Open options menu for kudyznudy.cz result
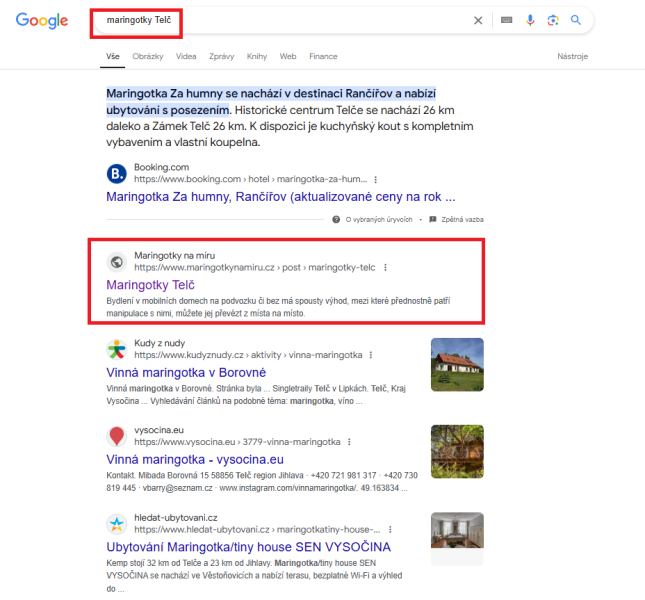 click(371, 355)
